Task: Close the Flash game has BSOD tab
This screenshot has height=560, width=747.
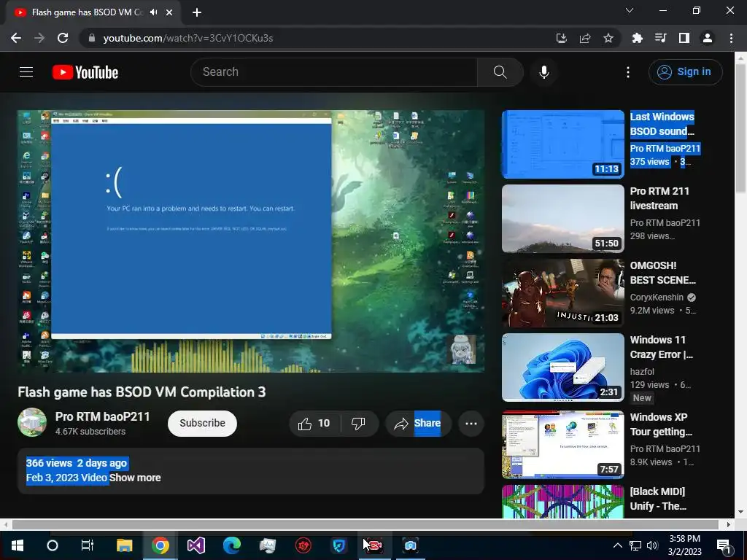Action: 169,12
